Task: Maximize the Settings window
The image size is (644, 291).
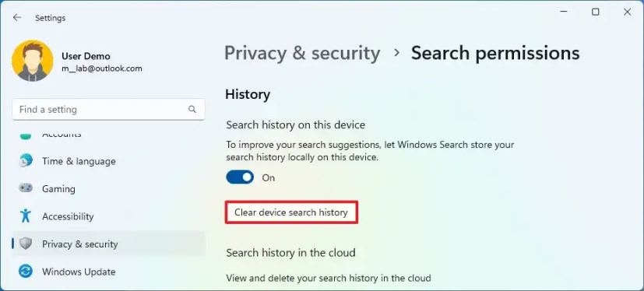Action: pyautogui.click(x=596, y=12)
